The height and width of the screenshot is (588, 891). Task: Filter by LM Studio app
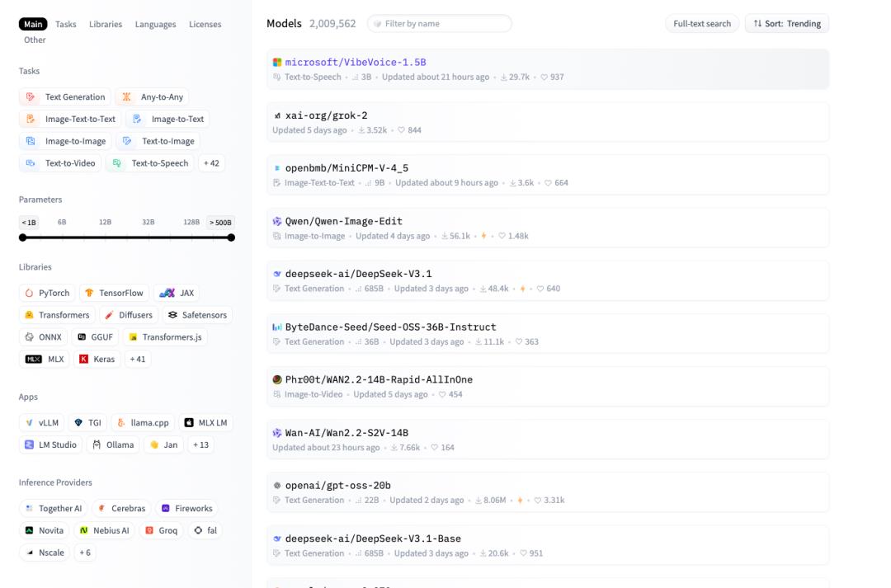point(50,445)
